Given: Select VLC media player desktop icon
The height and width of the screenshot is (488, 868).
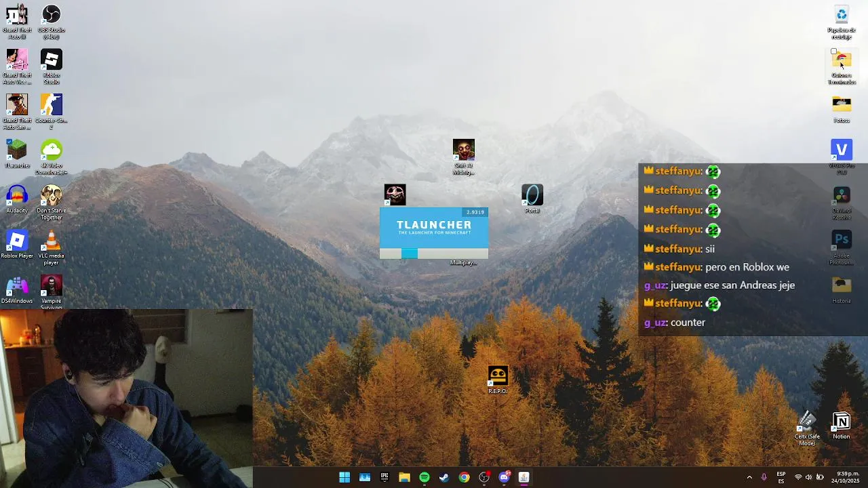Looking at the screenshot, I should click(x=52, y=248).
